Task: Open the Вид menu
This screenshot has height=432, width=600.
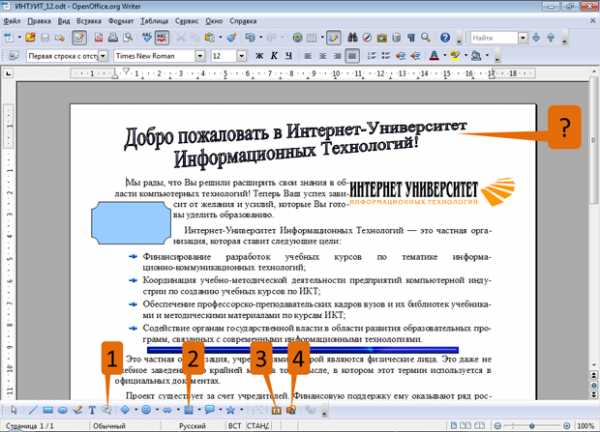Action: (x=64, y=21)
